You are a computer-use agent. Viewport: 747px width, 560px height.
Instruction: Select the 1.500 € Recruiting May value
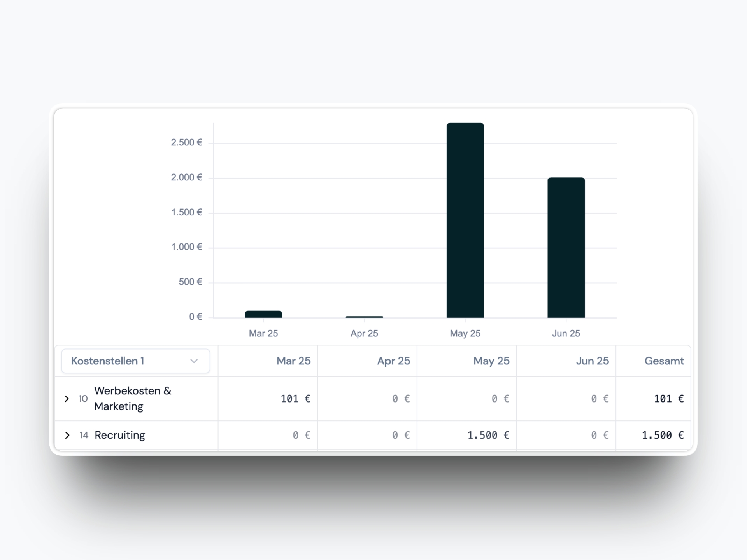tap(488, 435)
